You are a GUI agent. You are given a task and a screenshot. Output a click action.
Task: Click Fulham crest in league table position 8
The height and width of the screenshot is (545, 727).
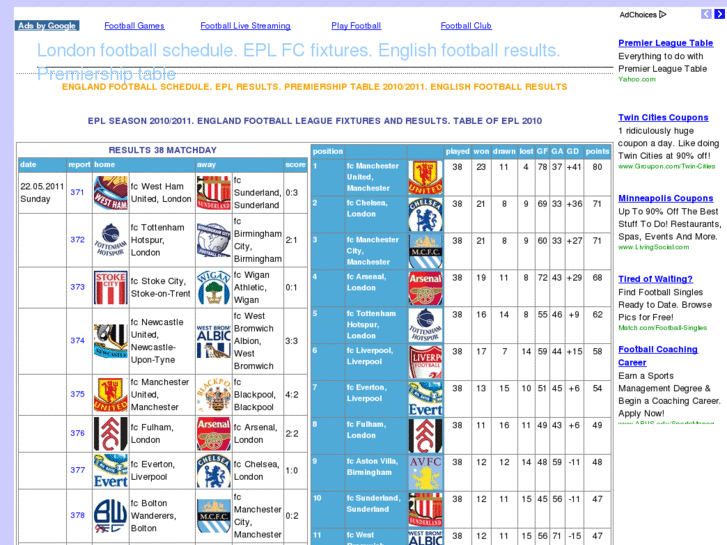point(425,436)
